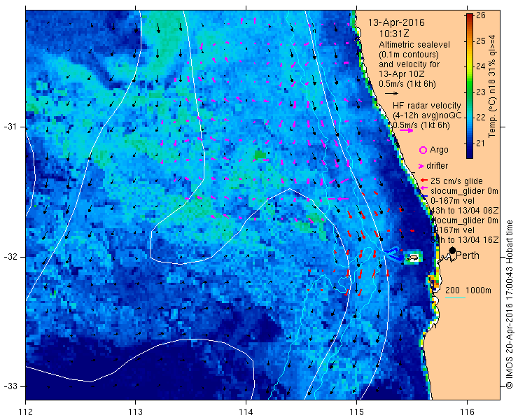Image resolution: width=518 pixels, height=420 pixels.
Task: Click the magenta HF radar scale arrow
Action: click(406, 130)
